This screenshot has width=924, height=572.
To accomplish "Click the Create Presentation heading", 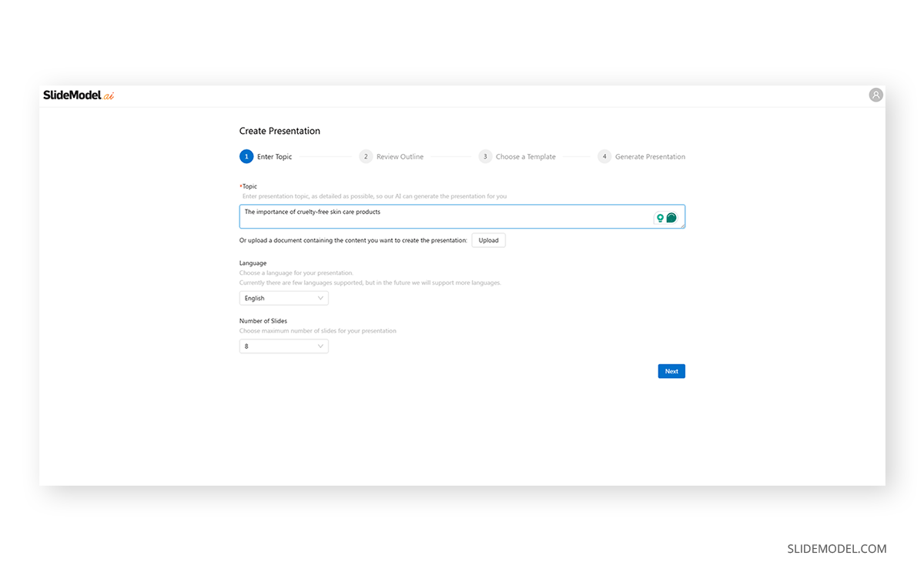I will tap(280, 131).
